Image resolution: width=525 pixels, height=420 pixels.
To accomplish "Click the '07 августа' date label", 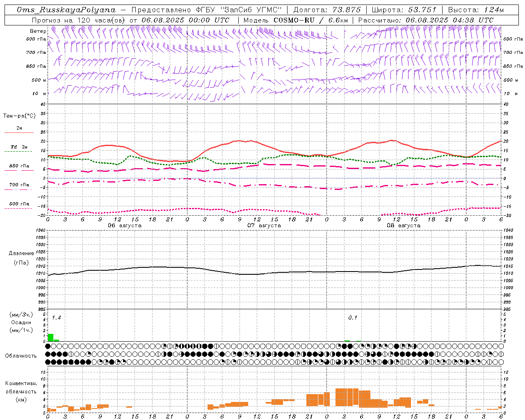I will [264, 226].
